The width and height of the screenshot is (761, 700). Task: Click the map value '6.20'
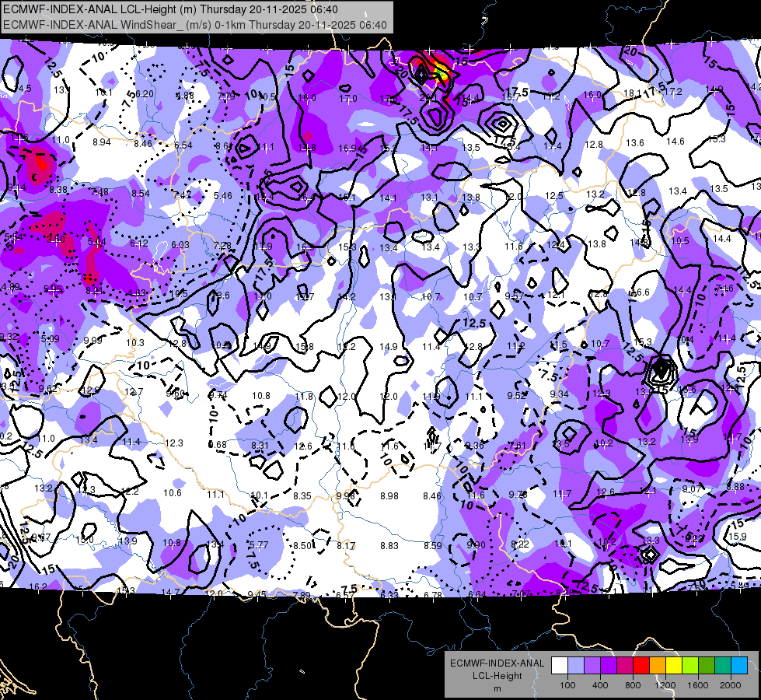(x=145, y=94)
